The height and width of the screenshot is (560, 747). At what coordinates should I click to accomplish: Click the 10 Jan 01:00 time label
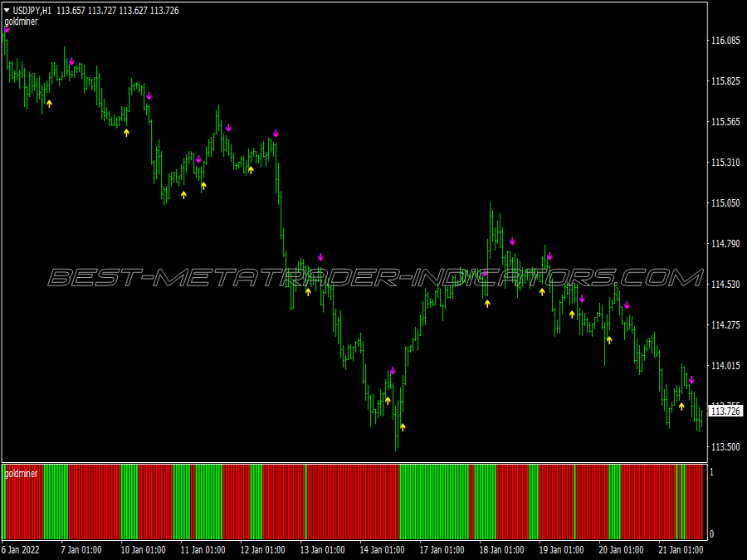pos(143,549)
